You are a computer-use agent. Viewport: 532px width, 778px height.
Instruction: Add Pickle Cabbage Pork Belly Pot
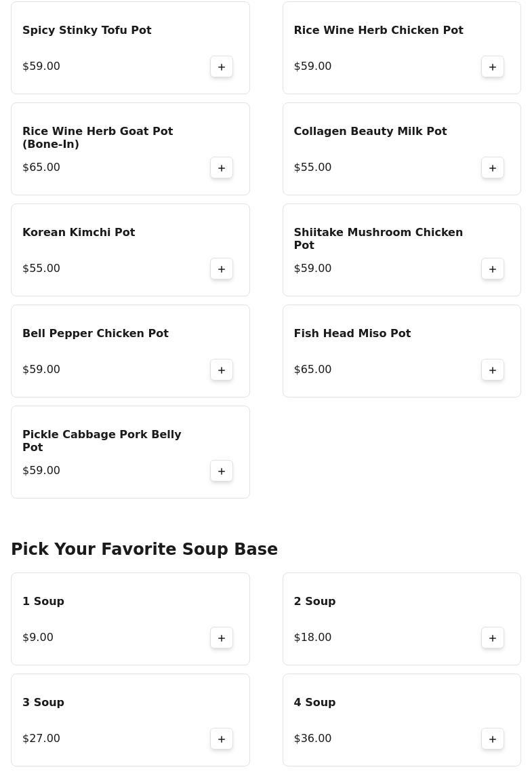coord(222,471)
